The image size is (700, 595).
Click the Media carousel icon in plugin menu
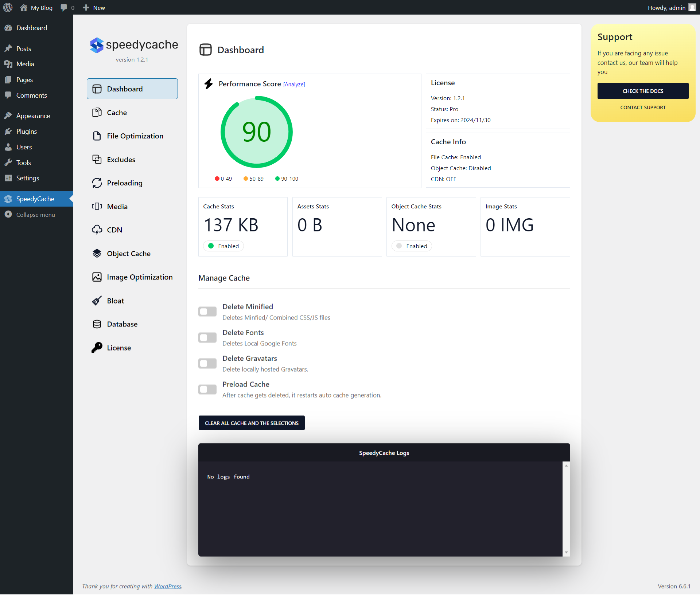coord(97,207)
